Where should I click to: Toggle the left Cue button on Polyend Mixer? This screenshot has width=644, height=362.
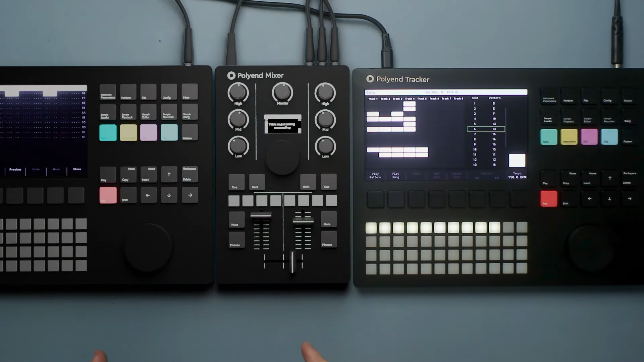[x=236, y=182]
